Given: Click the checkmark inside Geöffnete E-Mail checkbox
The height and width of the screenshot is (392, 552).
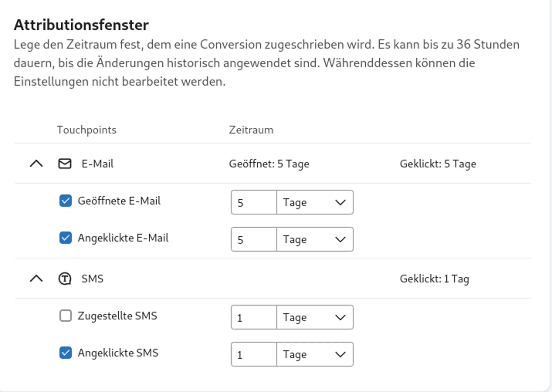Looking at the screenshot, I should coord(65,201).
